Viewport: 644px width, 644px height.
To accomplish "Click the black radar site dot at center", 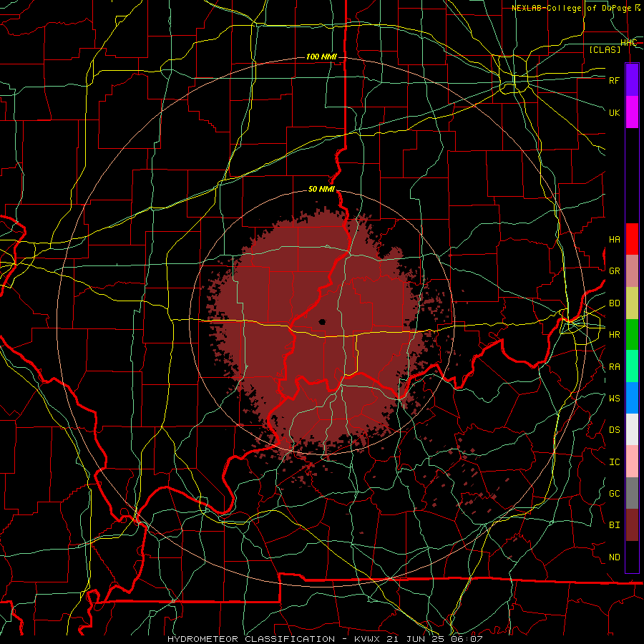I will pos(322,322).
